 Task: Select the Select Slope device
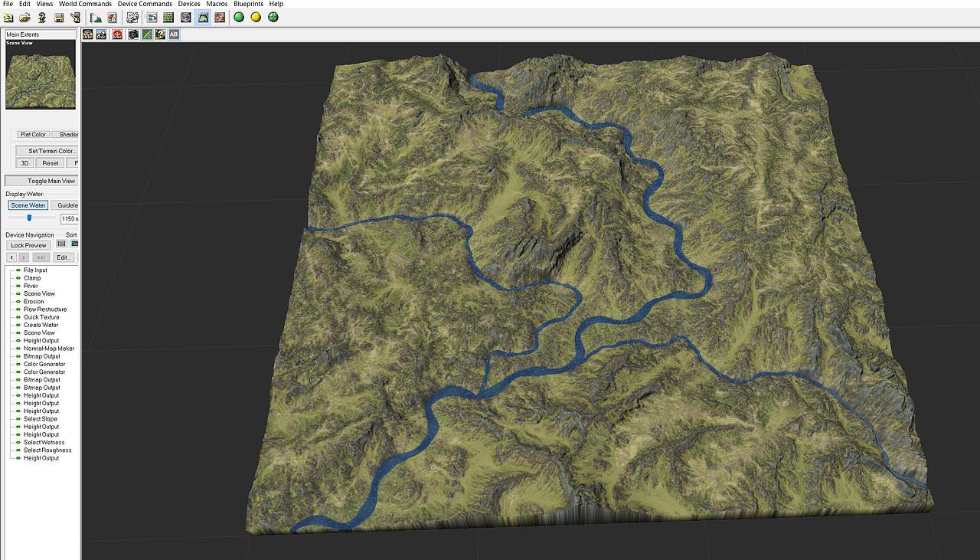[41, 419]
